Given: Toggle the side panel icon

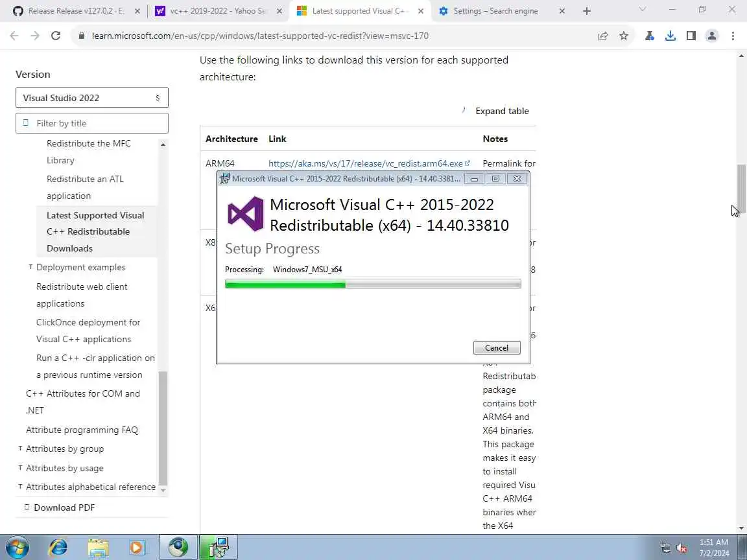Looking at the screenshot, I should [691, 36].
